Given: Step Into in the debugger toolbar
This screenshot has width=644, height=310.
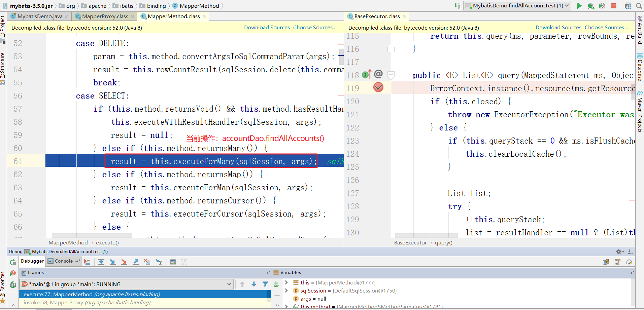Looking at the screenshot, I should (112, 262).
